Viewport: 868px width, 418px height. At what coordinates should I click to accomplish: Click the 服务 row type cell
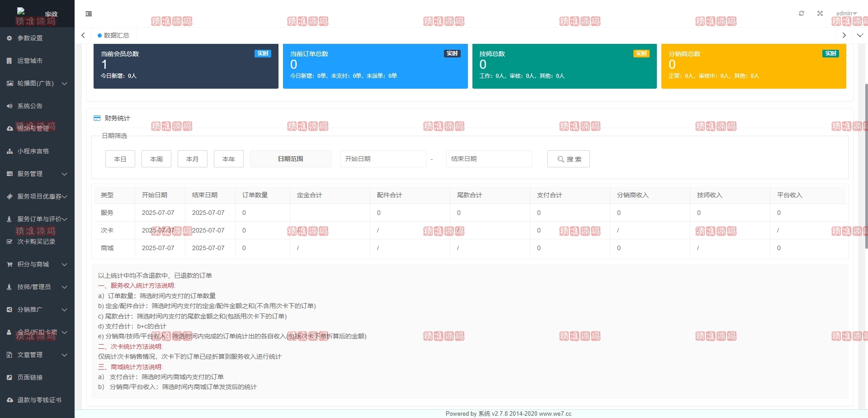[x=114, y=213]
